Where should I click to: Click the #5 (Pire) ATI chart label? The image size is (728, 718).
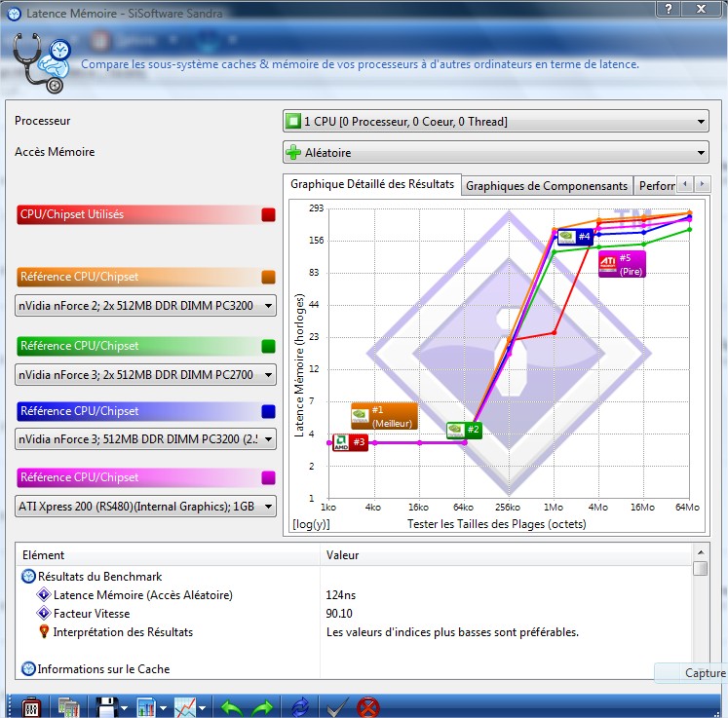[622, 264]
